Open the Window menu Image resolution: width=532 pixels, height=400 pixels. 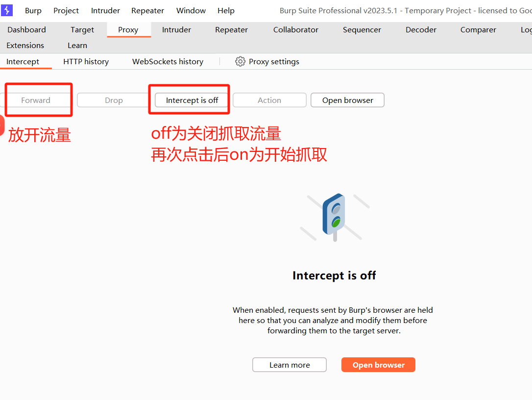tap(191, 10)
